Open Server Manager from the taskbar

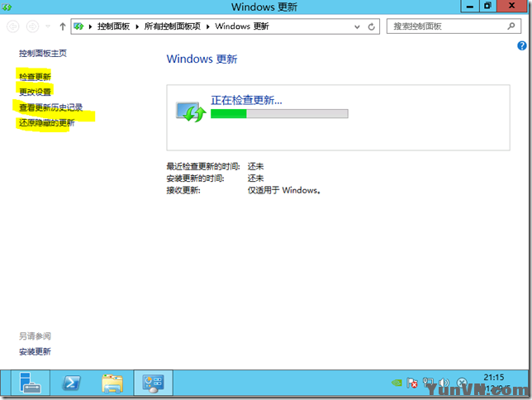click(x=31, y=383)
